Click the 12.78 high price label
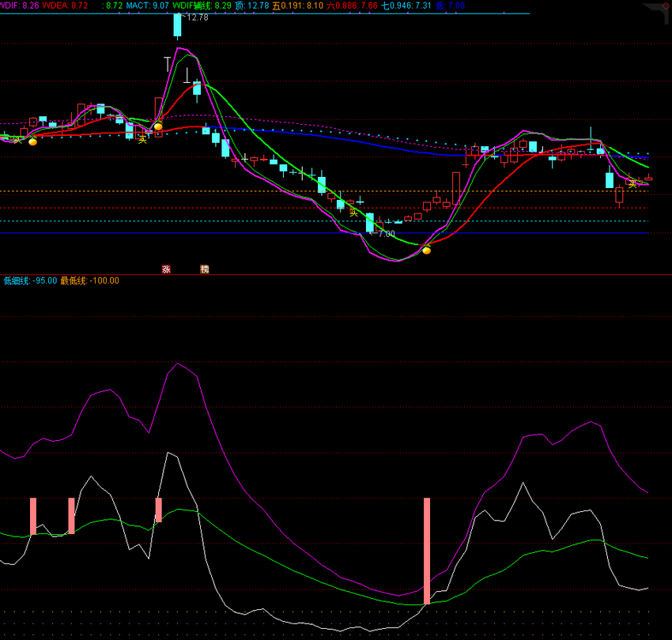Screen dimensions: 672x640 click(198, 17)
